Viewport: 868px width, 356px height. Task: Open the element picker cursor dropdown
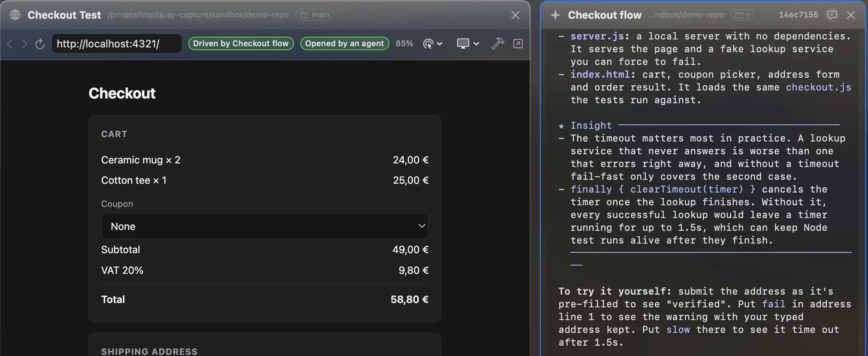click(x=432, y=43)
